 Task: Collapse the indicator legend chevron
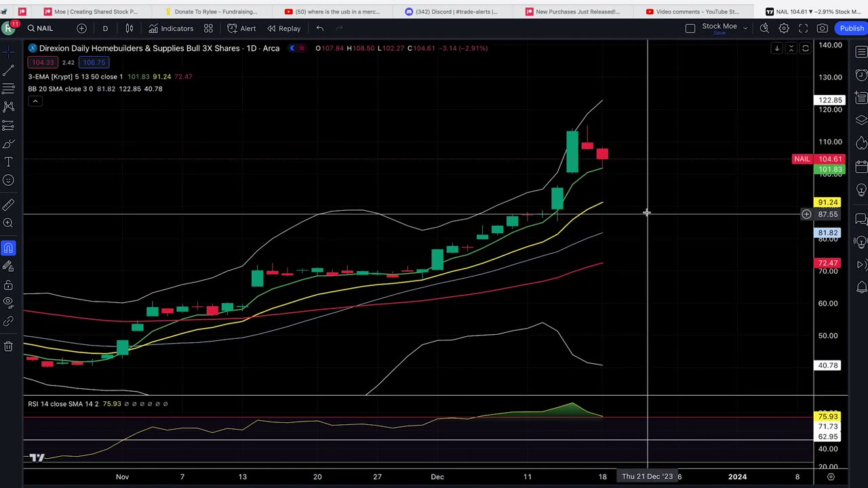35,101
